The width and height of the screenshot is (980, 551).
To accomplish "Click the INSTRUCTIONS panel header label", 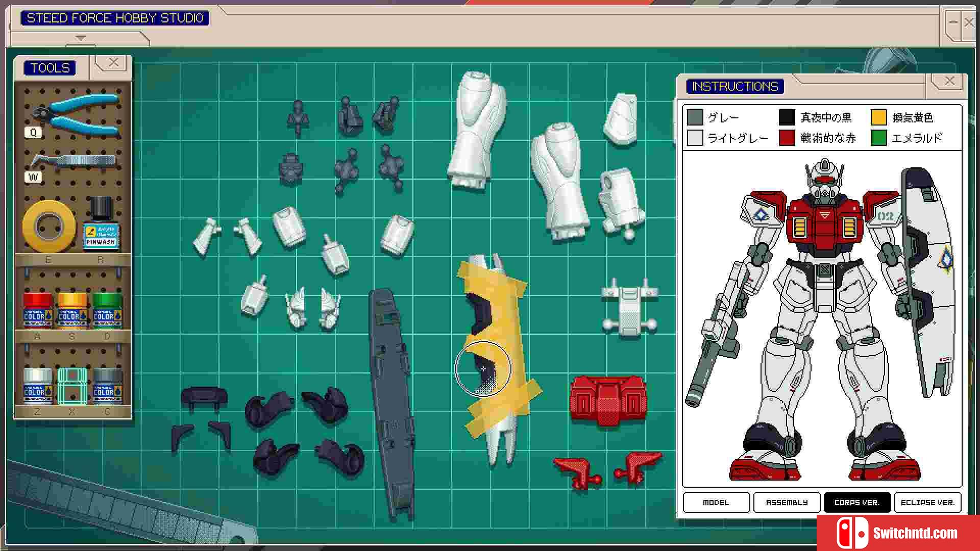I will coord(734,86).
